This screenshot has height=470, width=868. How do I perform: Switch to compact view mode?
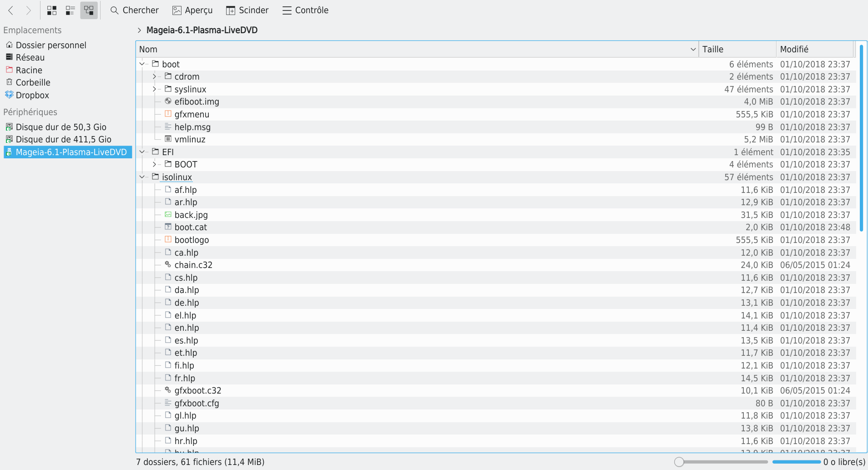[x=70, y=10]
